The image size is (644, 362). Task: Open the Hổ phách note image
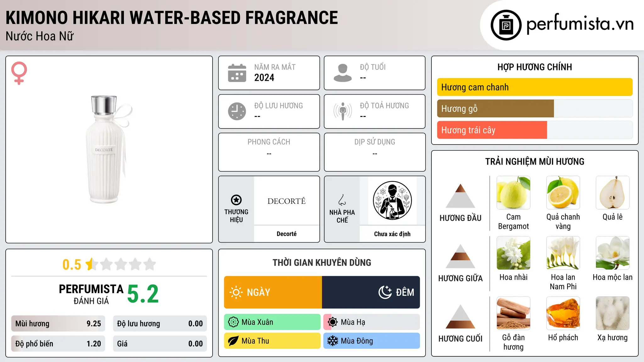coord(563,313)
